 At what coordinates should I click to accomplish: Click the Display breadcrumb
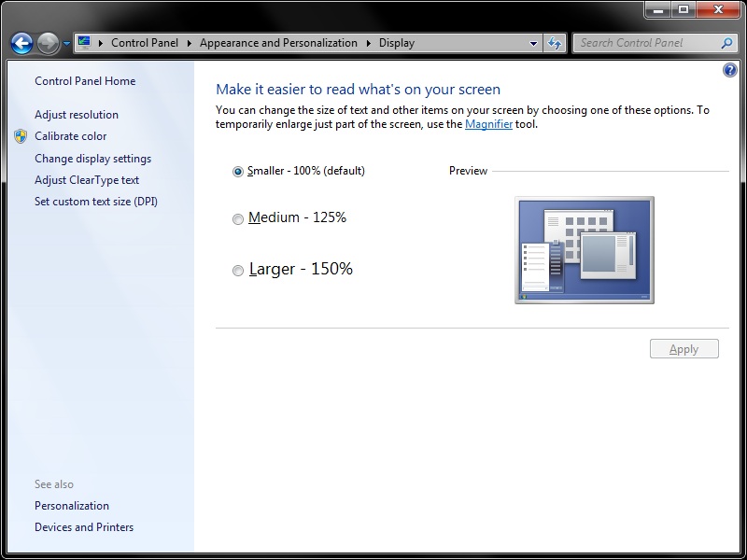pyautogui.click(x=396, y=43)
